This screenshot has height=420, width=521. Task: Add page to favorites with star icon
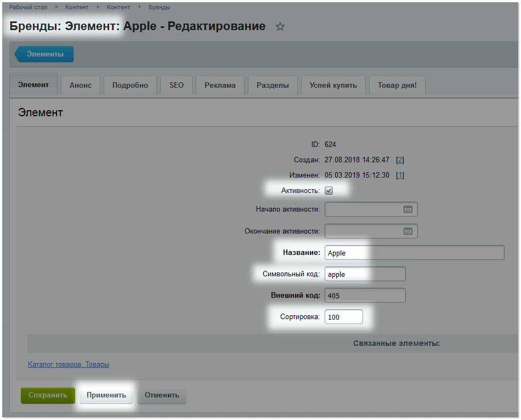280,26
